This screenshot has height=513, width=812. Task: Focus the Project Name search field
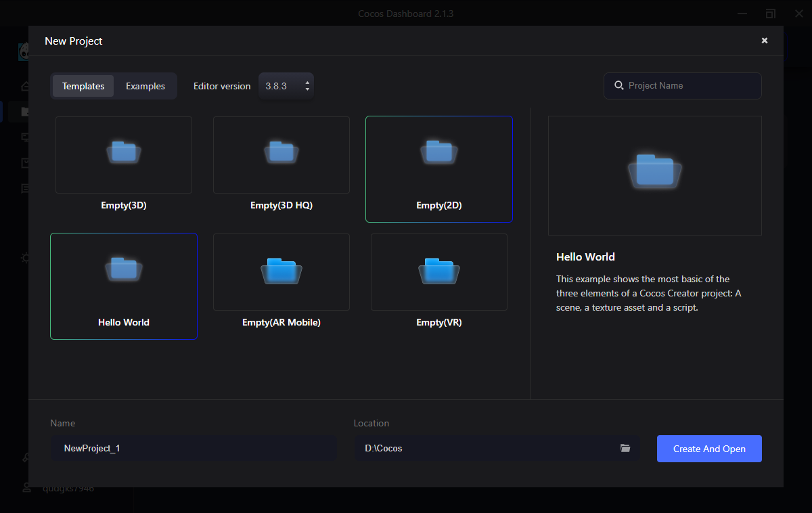tap(683, 86)
